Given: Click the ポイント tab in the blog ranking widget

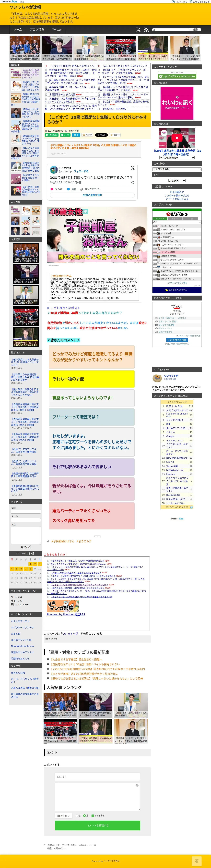Looking at the screenshot, I should tap(175, 219).
